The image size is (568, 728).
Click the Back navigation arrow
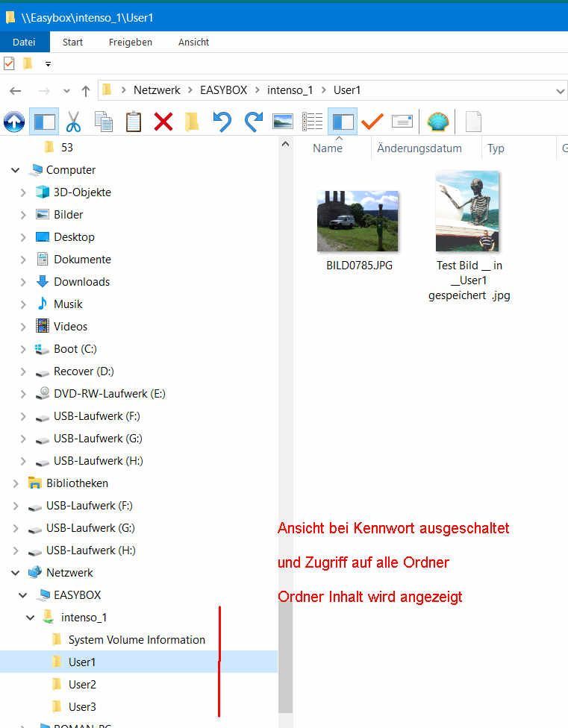click(x=16, y=90)
